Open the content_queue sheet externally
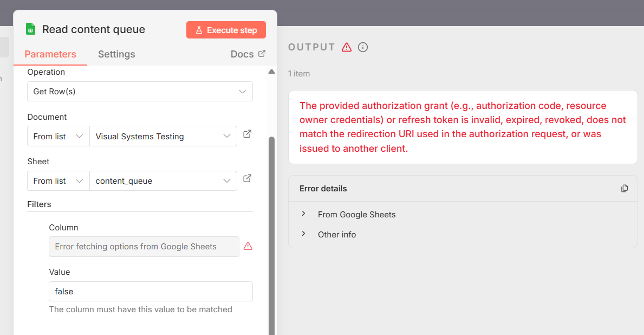Viewport: 644px width, 335px height. [x=248, y=178]
